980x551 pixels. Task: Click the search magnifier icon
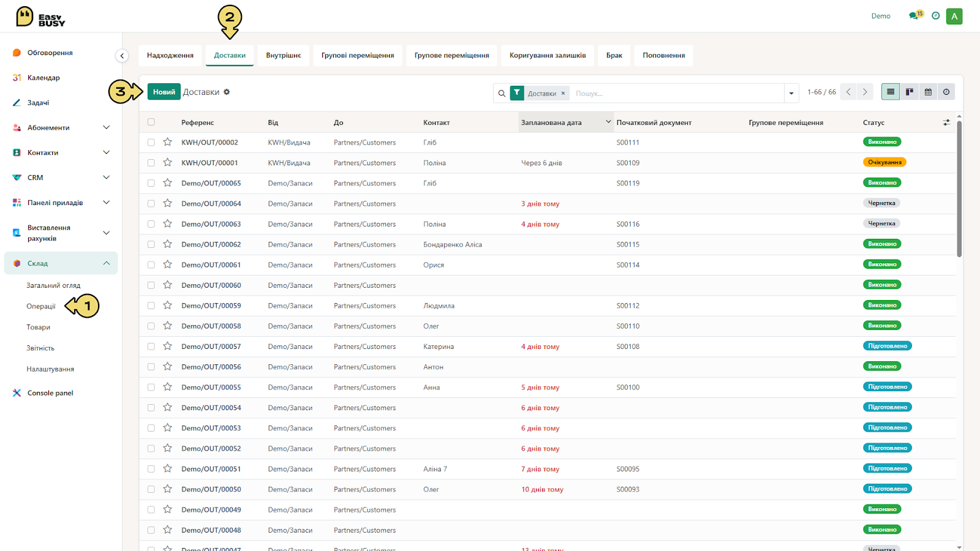click(x=502, y=94)
